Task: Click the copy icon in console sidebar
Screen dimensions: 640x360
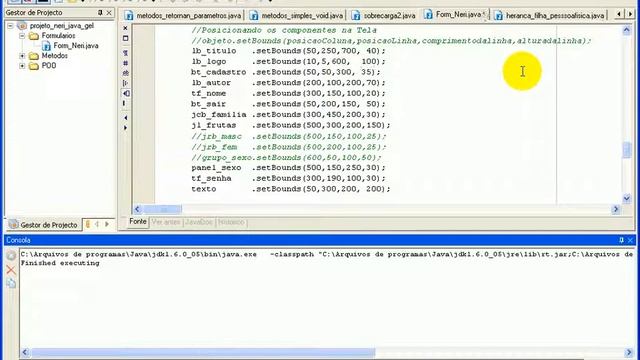Action: pyautogui.click(x=11, y=284)
